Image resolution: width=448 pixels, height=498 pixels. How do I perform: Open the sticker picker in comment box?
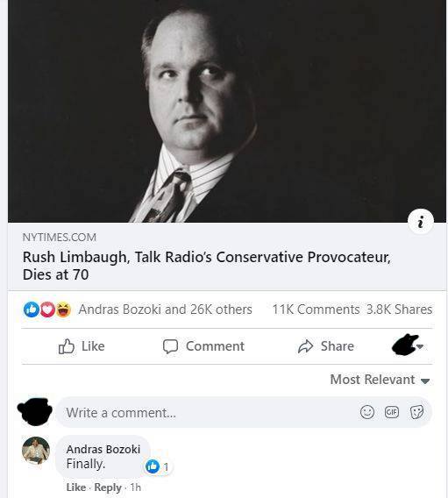417,412
